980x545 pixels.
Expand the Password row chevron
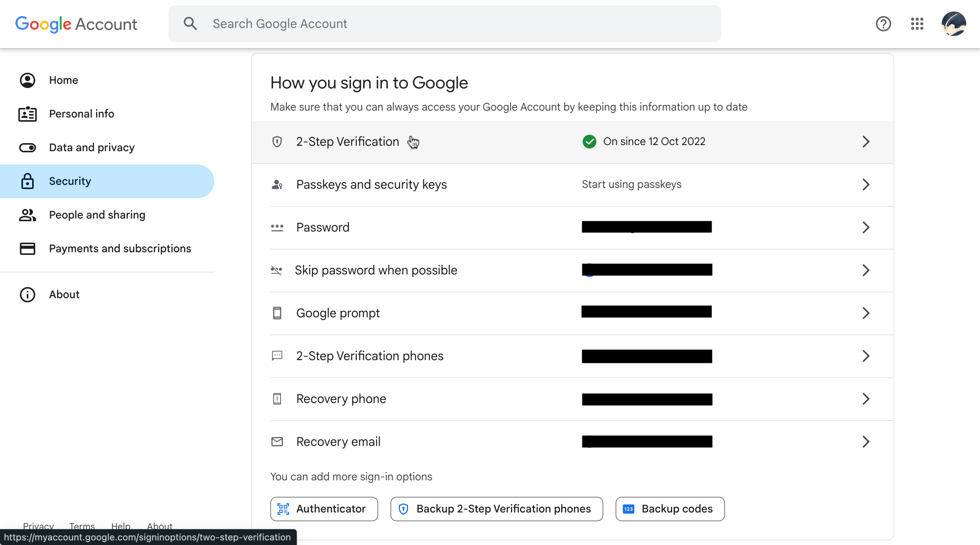tap(866, 227)
